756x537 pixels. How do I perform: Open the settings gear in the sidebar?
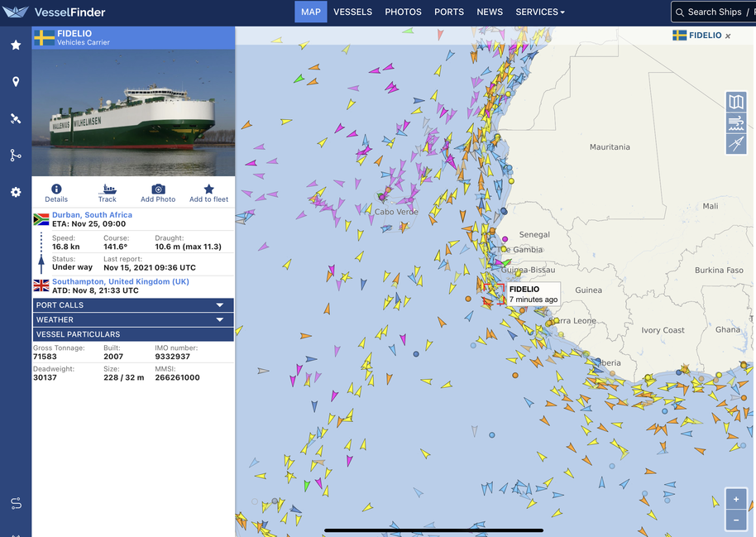(x=16, y=192)
